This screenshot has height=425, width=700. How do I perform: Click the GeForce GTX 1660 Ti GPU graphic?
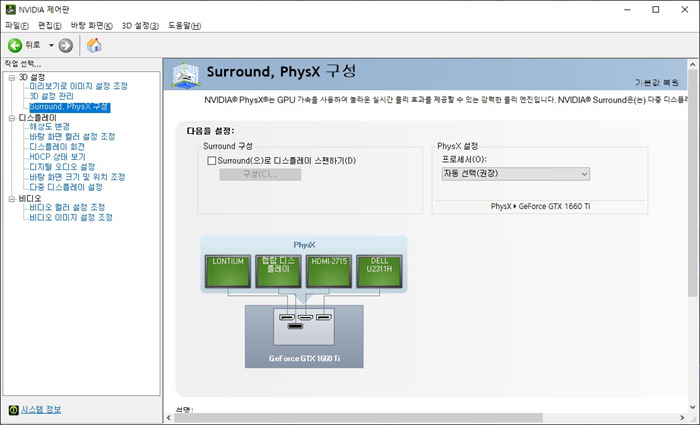point(304,337)
